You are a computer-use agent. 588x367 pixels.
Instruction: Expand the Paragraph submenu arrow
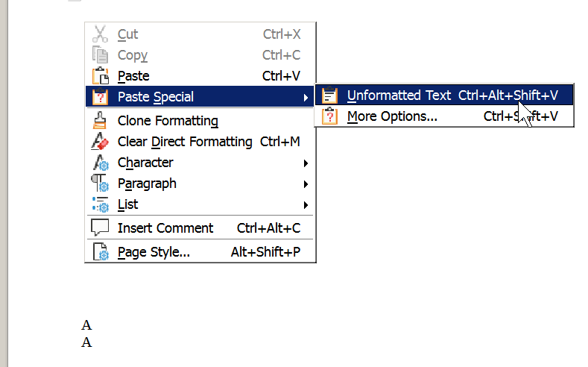click(x=306, y=184)
